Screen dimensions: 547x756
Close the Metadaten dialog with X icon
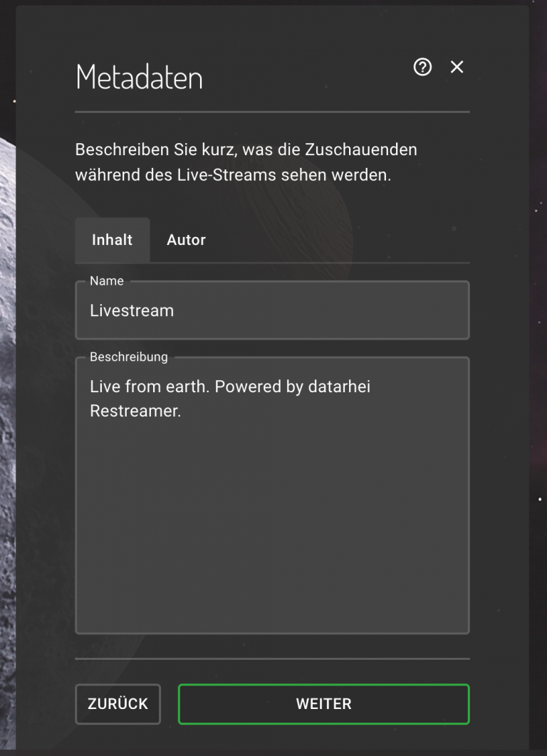(x=457, y=67)
